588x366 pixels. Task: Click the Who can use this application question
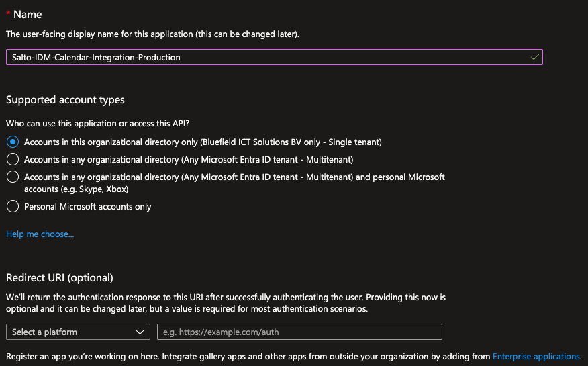click(97, 123)
